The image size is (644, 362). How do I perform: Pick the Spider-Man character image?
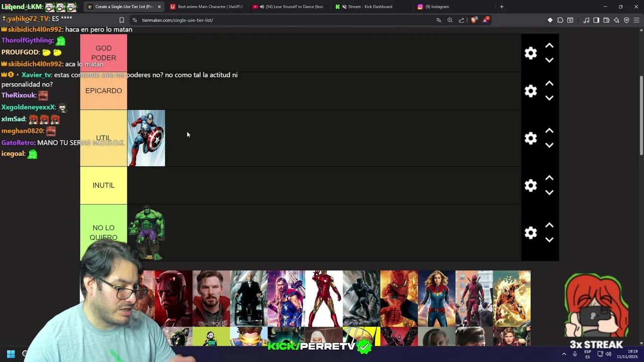tap(399, 299)
